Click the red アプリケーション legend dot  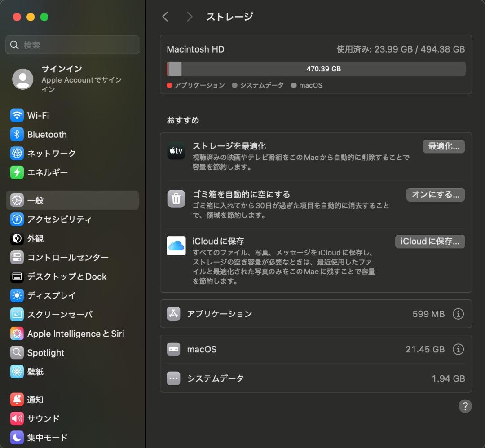(169, 85)
